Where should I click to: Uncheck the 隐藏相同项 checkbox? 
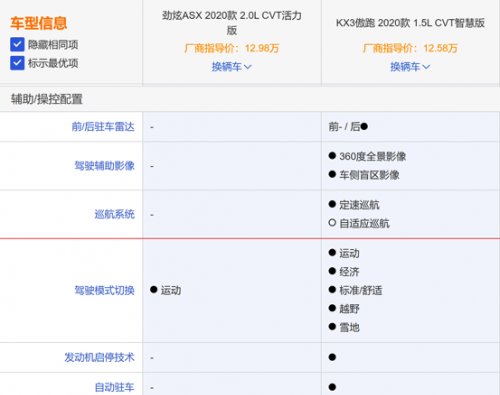[x=17, y=44]
